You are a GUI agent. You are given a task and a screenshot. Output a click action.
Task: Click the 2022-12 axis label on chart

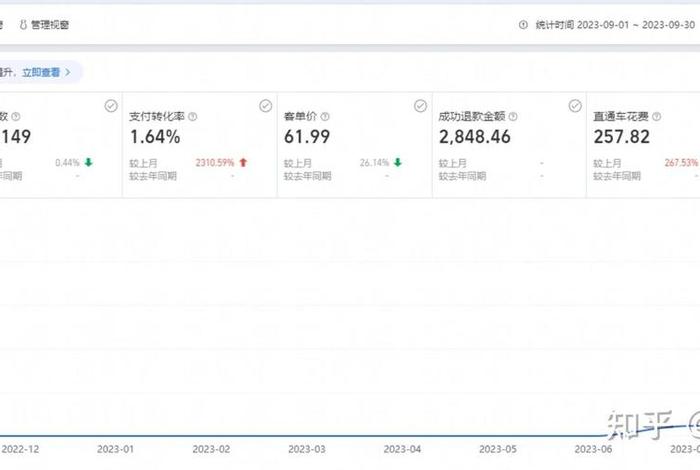coord(20,449)
